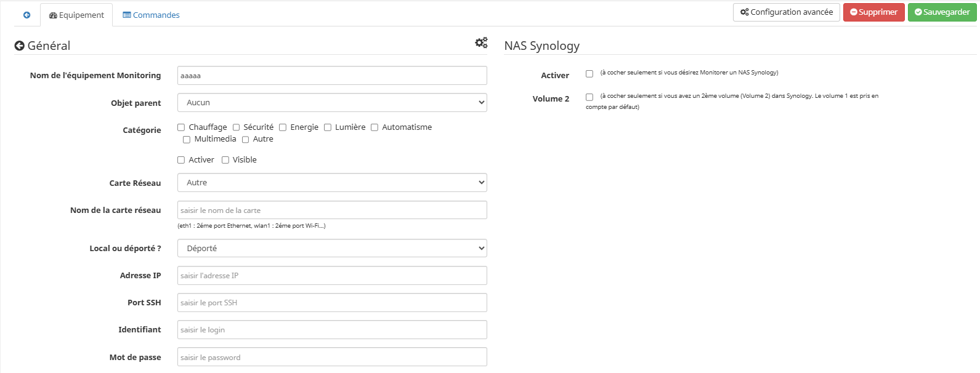Click the back arrow circle tab icon
The width and height of the screenshot is (980, 373).
point(26,15)
